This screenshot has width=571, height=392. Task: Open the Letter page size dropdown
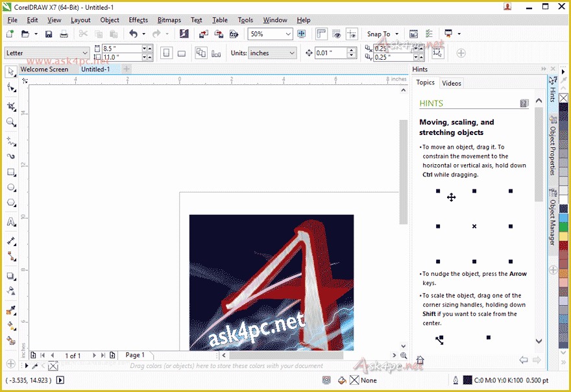[85, 53]
